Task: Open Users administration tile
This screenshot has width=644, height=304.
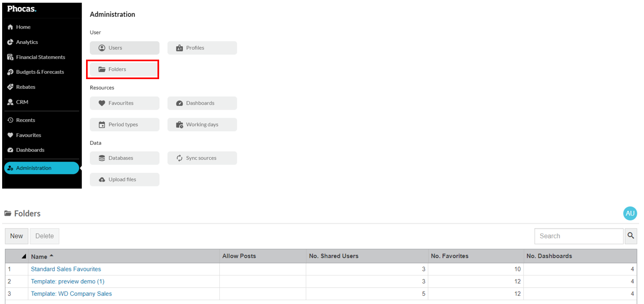Action: click(124, 48)
